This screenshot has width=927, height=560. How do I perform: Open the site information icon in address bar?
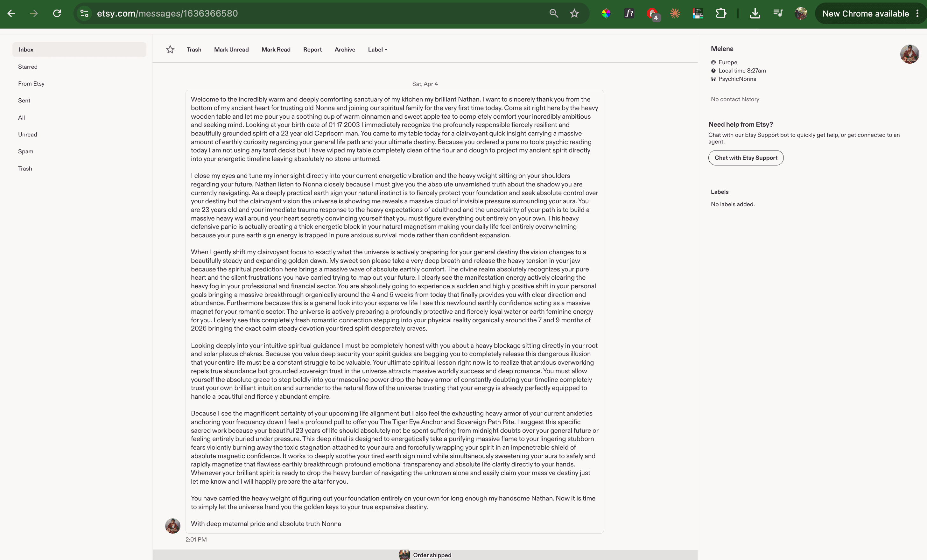(x=84, y=14)
